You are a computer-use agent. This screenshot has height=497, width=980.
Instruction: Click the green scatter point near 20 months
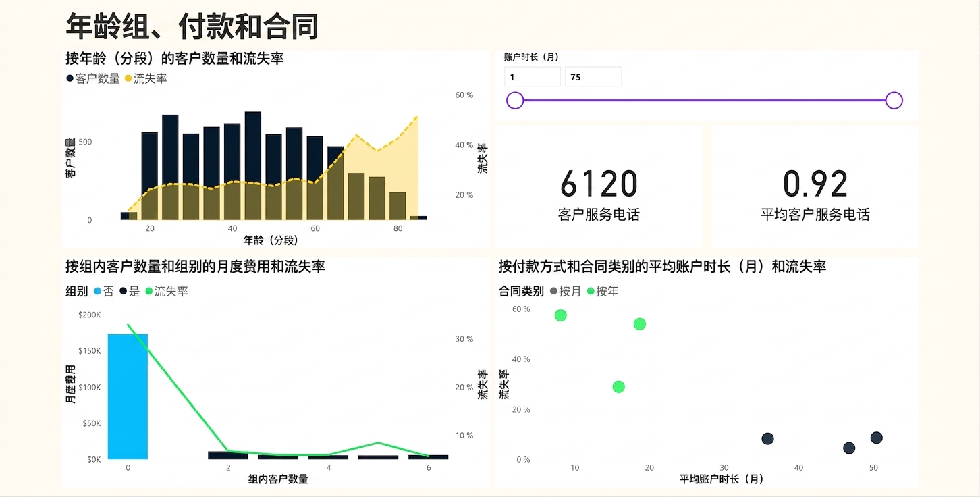pos(640,324)
